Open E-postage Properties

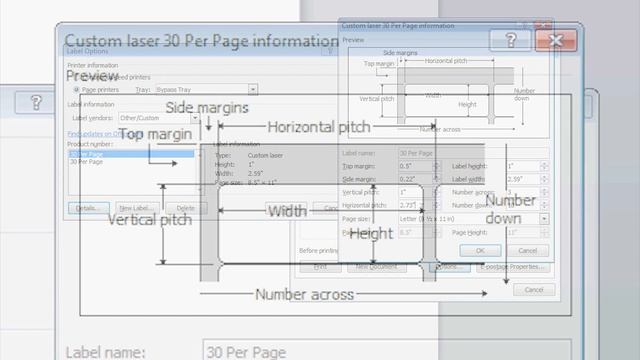[x=513, y=267]
